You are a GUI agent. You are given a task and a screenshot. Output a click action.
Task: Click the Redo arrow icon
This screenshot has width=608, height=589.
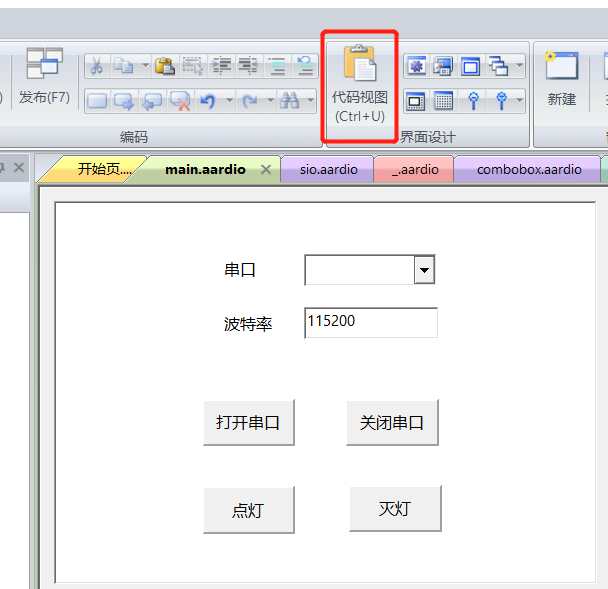click(x=250, y=101)
